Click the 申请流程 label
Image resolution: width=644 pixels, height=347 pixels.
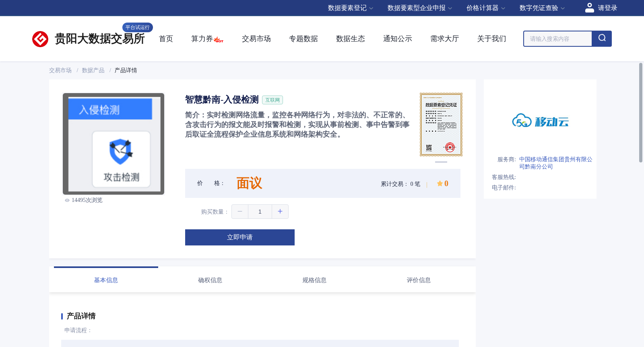(78, 330)
